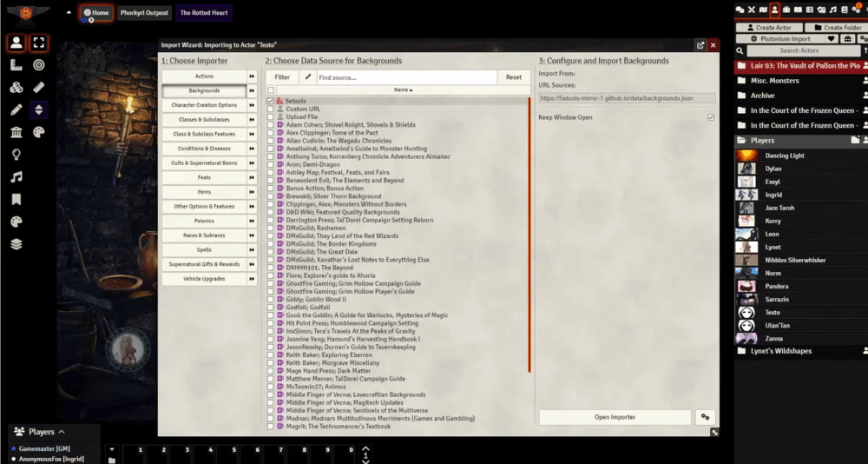Click the stacked layers tool icon
Image resolution: width=868 pixels, height=464 pixels.
(16, 244)
